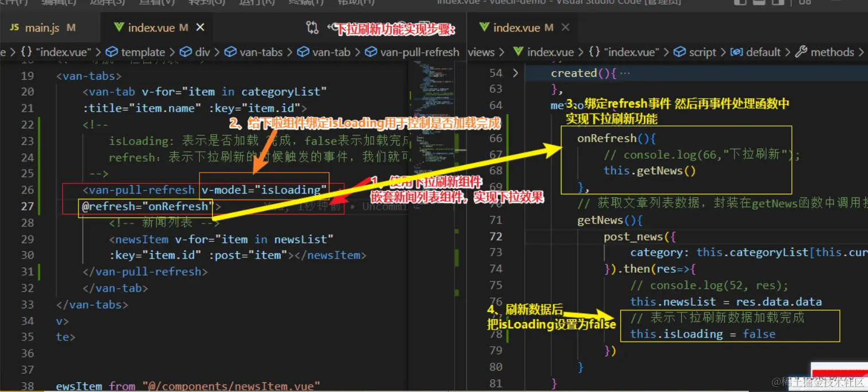
Task: Click the '<!-- 新闻列表 -->' comment
Action: point(164,223)
